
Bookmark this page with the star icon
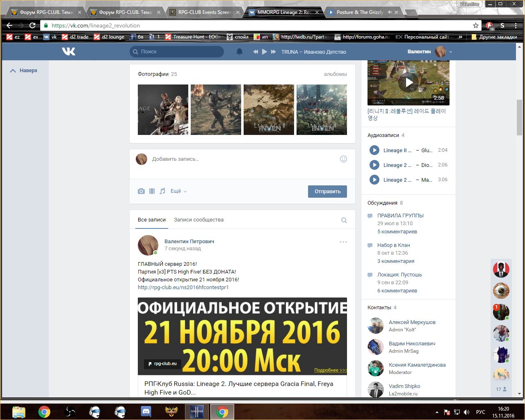coord(476,25)
